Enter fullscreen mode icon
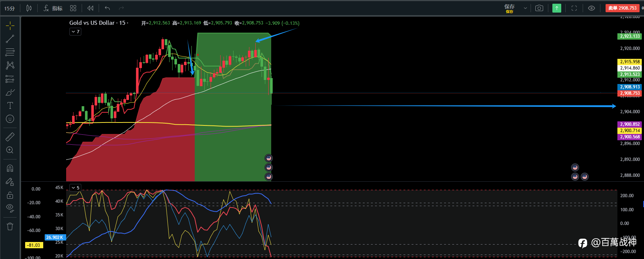The height and width of the screenshot is (259, 644). click(x=574, y=8)
